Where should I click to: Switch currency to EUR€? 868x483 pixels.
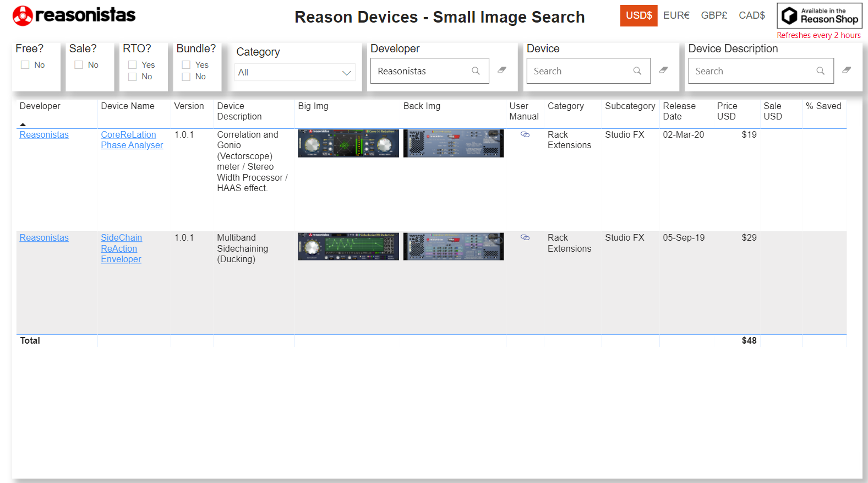pyautogui.click(x=676, y=15)
